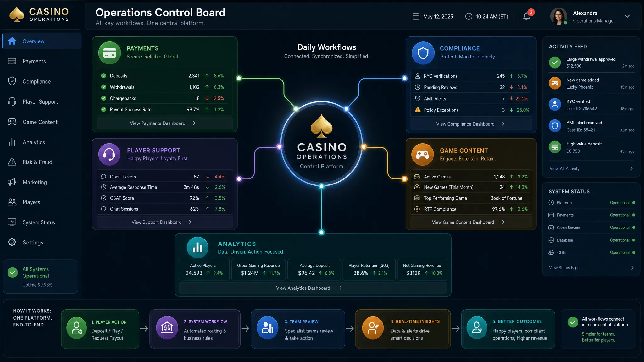Click the Player Action step icon
Image resolution: width=644 pixels, height=362 pixels.
[x=76, y=328]
